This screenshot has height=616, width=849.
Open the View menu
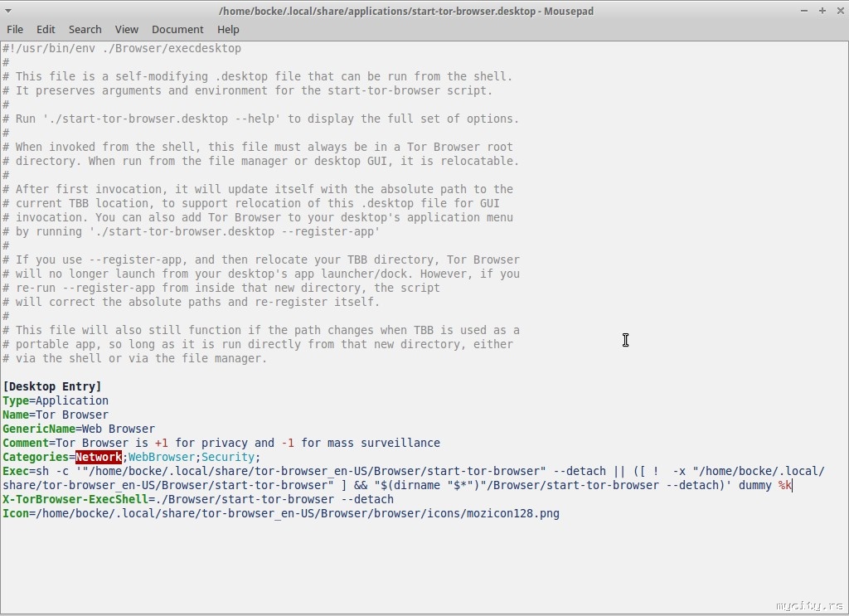click(126, 29)
